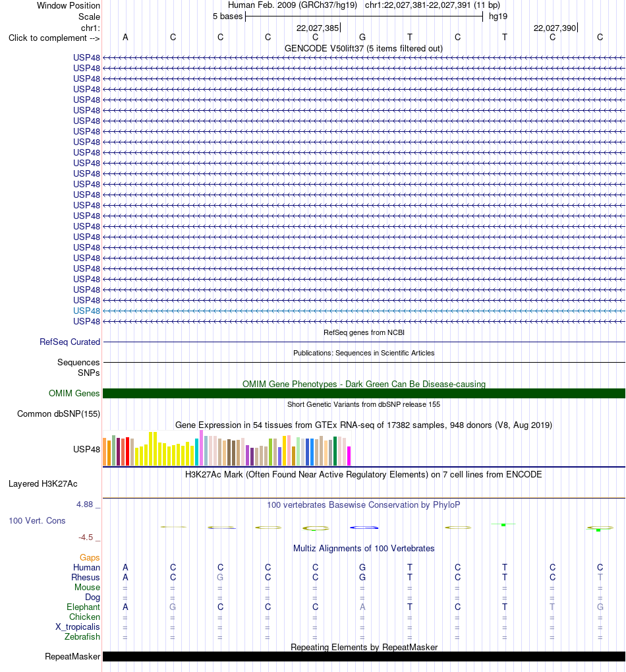Click the A base in the complement sequence row
Image resolution: width=626 pixels, height=672 pixels.
click(125, 38)
